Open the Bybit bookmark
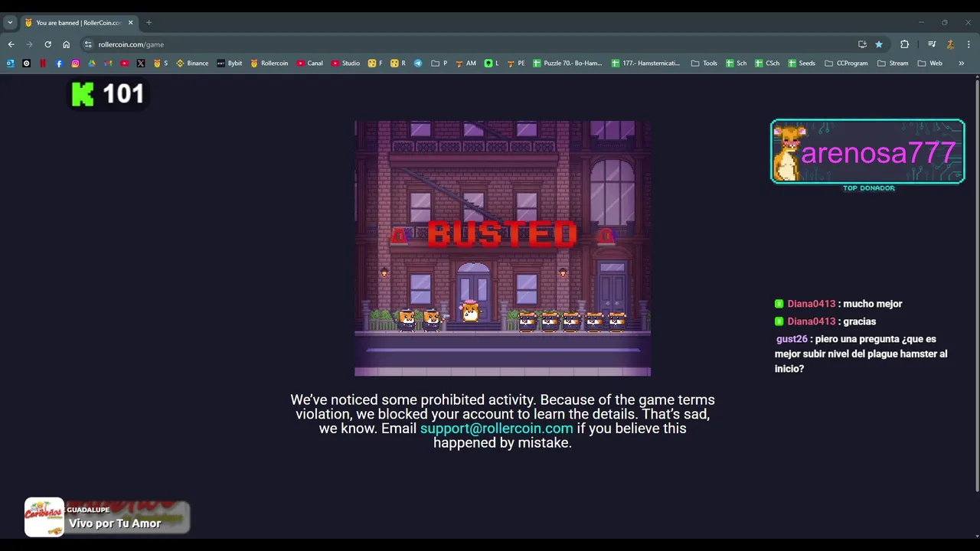This screenshot has height=551, width=980. pos(230,64)
